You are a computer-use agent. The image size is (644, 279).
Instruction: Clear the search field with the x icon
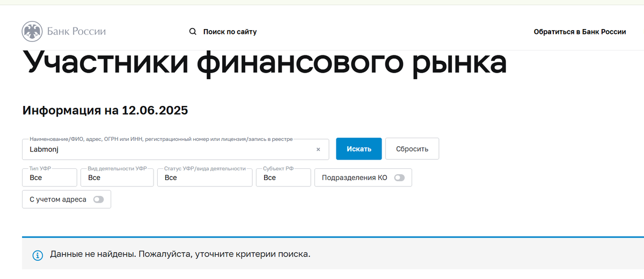click(318, 149)
